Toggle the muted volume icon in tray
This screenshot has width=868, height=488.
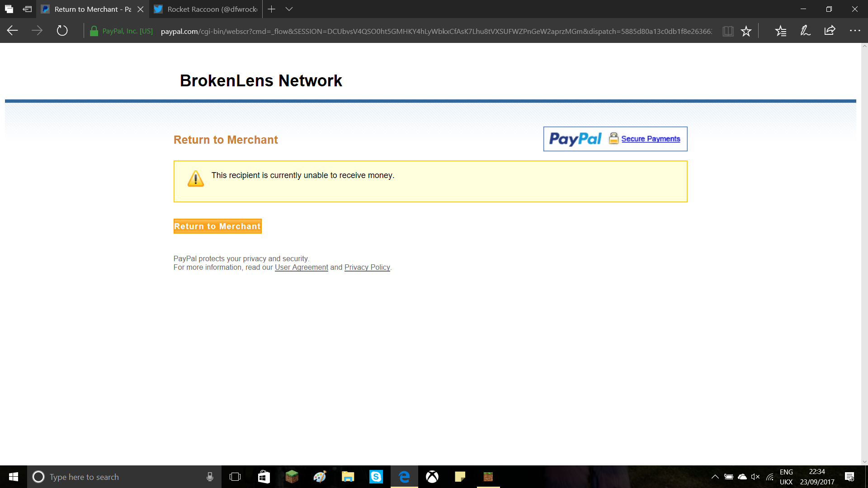click(755, 477)
